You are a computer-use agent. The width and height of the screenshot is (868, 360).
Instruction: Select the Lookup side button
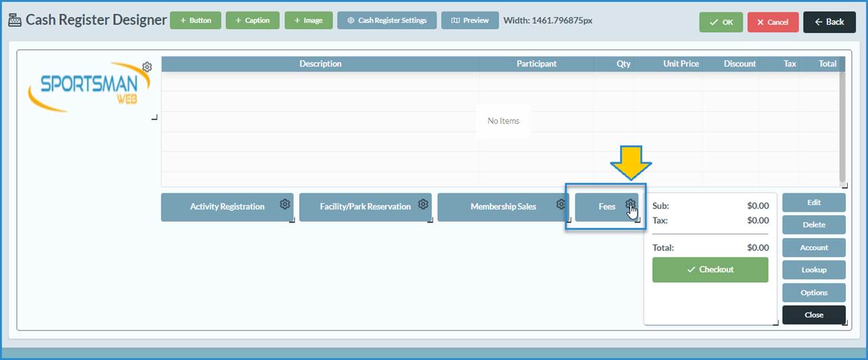(813, 270)
